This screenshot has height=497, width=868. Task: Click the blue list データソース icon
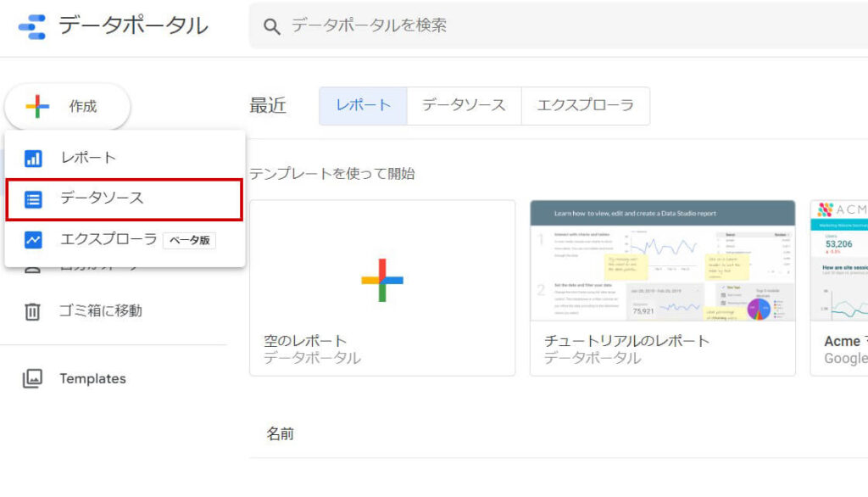(33, 199)
